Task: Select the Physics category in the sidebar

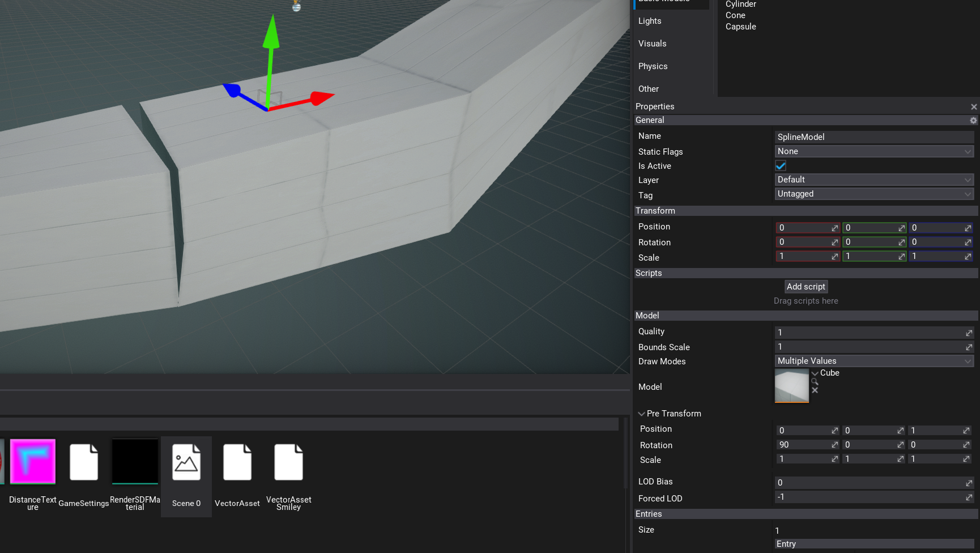Action: pos(653,66)
